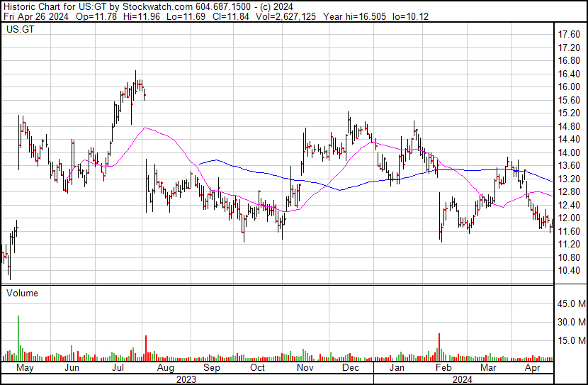Click the Volume panel label

[22, 293]
